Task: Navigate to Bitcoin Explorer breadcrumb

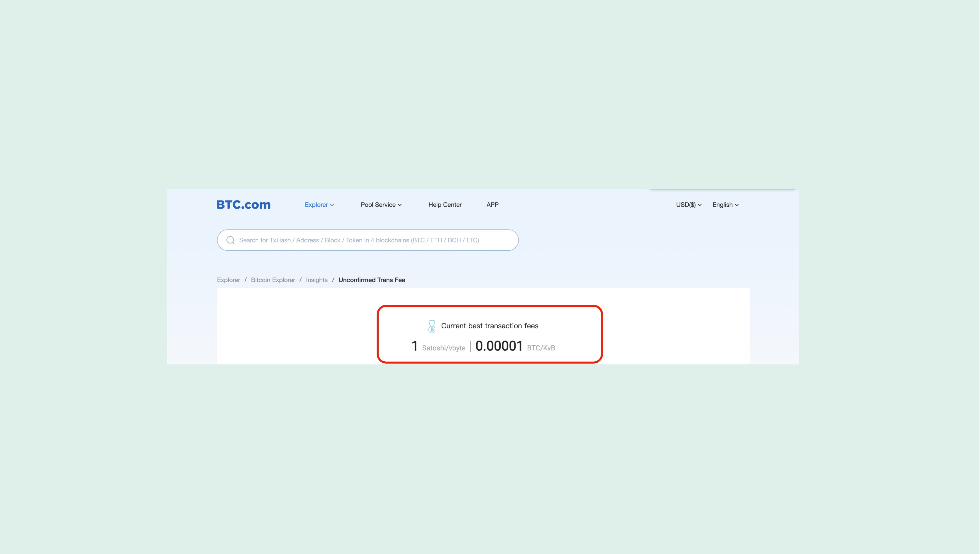Action: [x=273, y=280]
